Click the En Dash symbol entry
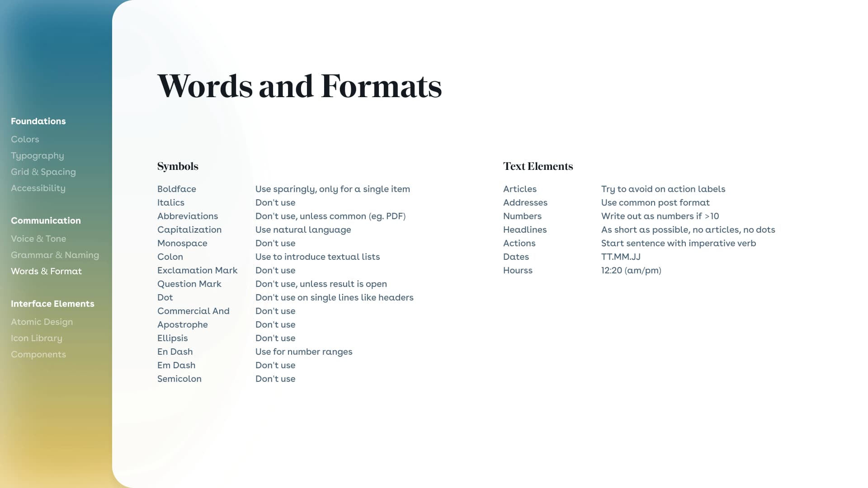The width and height of the screenshot is (868, 488). (175, 352)
